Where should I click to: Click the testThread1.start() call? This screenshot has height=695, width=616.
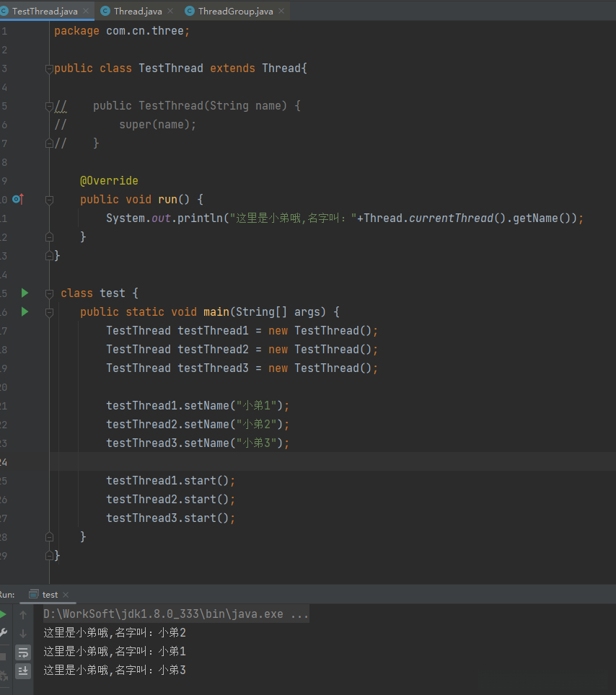[170, 480]
